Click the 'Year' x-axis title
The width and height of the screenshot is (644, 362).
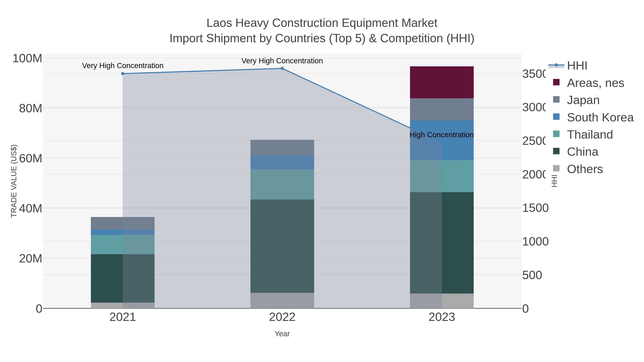[x=282, y=334]
